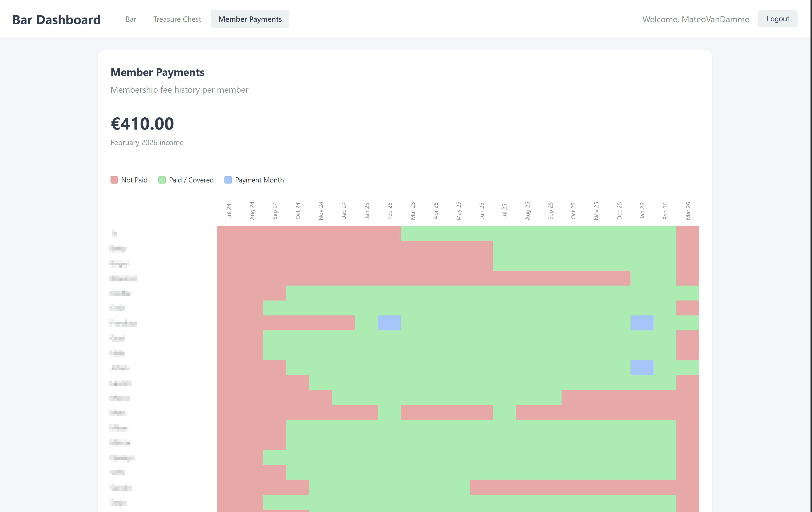Image resolution: width=812 pixels, height=512 pixels.
Task: Click the blue Payment Month legend swatch
Action: (x=228, y=180)
